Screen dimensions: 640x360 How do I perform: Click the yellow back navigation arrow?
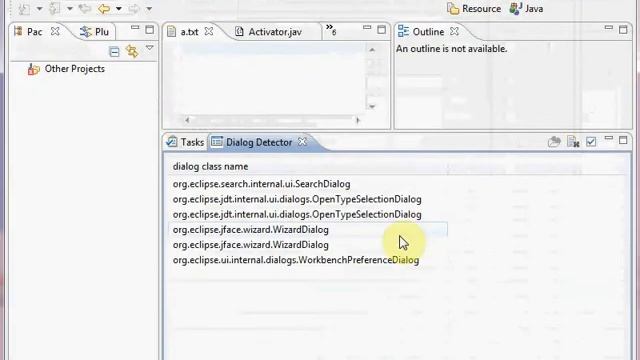point(104,8)
